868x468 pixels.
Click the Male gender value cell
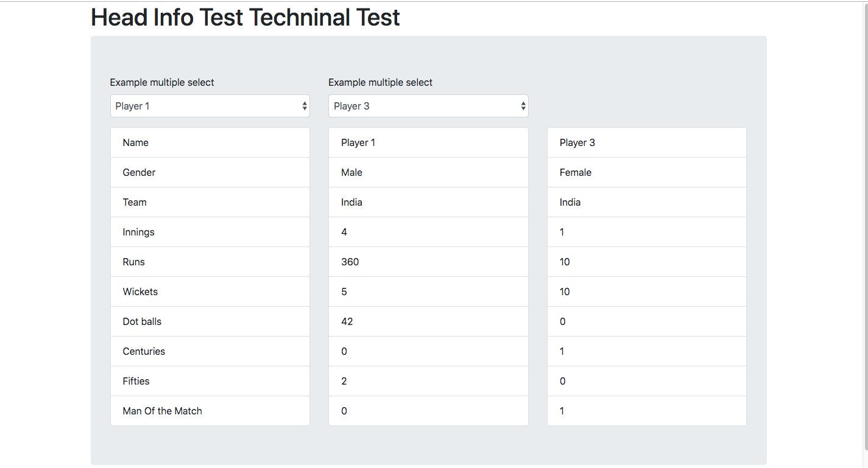click(428, 172)
